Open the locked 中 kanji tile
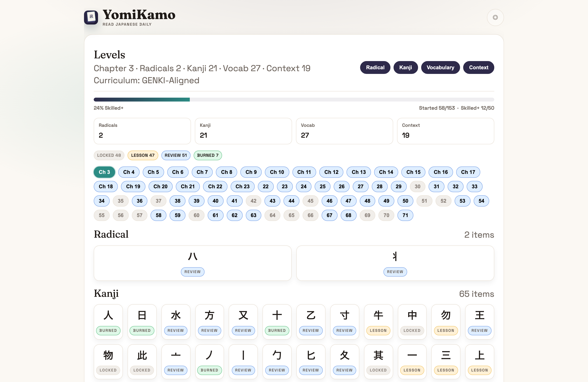 pyautogui.click(x=412, y=322)
